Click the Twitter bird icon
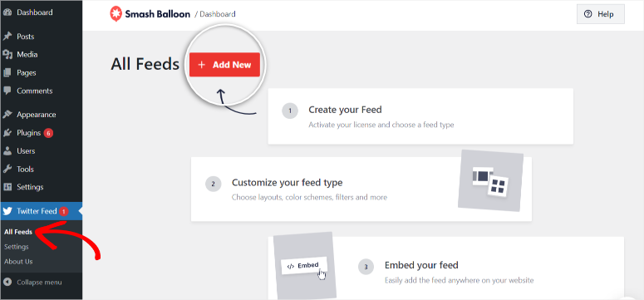 [x=7, y=211]
